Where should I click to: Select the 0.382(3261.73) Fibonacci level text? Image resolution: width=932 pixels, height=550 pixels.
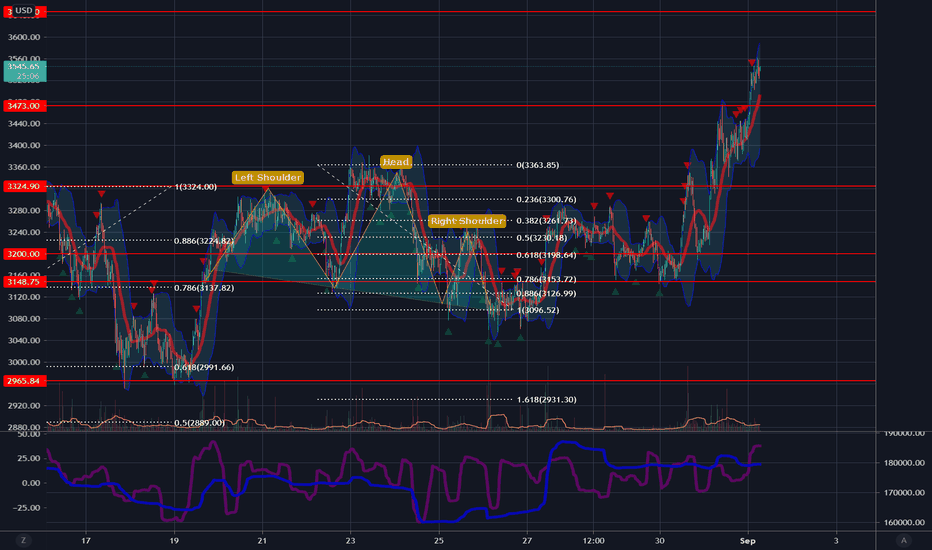point(546,221)
